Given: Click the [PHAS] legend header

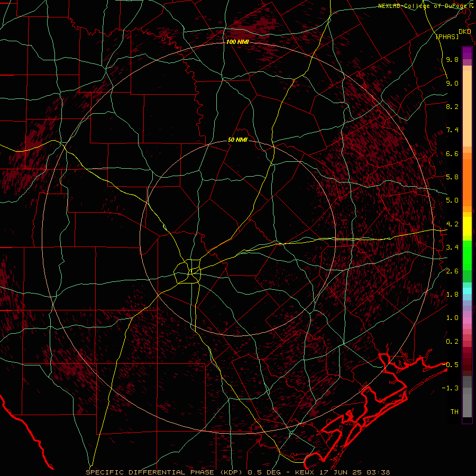Looking at the screenshot, I should tap(447, 36).
